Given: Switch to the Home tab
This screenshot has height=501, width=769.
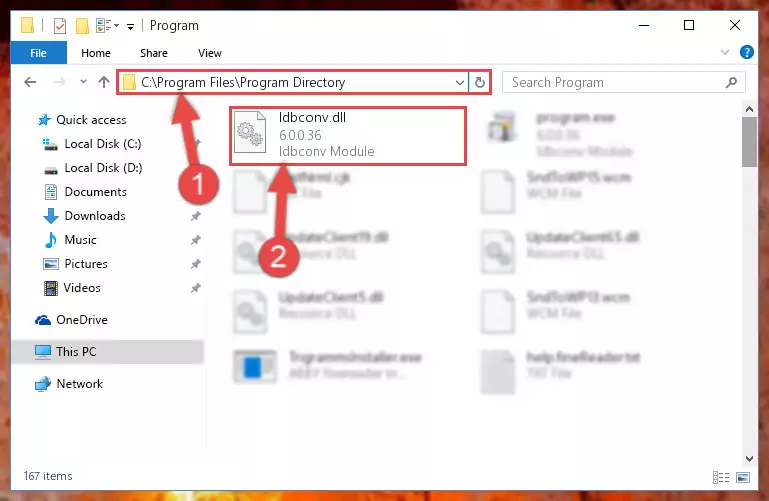Looking at the screenshot, I should [96, 53].
